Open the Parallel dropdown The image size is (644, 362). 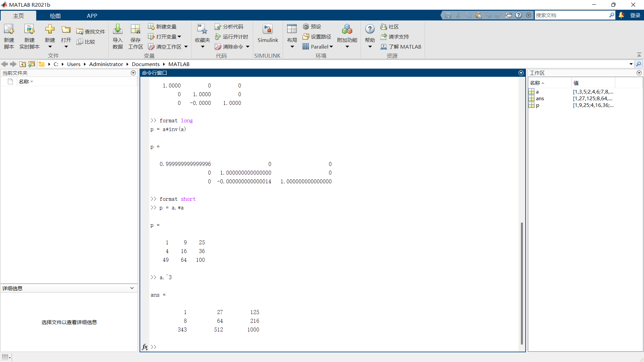[x=318, y=47]
